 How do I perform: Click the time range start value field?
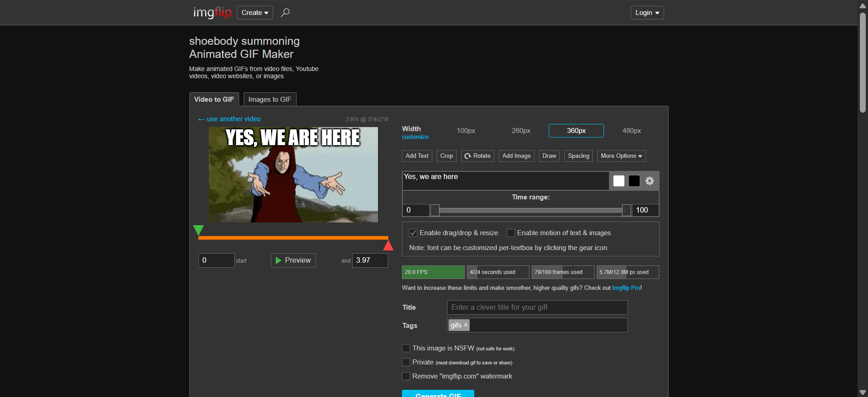[415, 210]
